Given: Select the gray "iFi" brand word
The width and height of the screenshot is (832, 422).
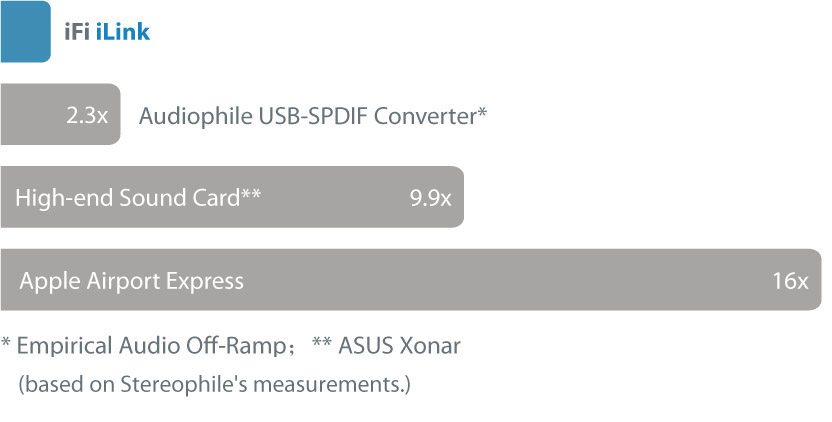Looking at the screenshot, I should [76, 33].
